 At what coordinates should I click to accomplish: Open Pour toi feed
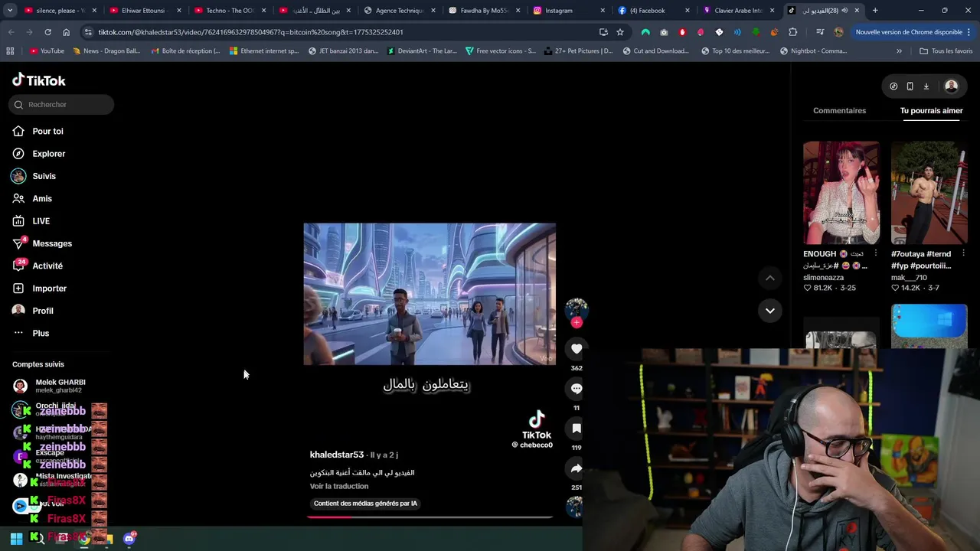(47, 131)
